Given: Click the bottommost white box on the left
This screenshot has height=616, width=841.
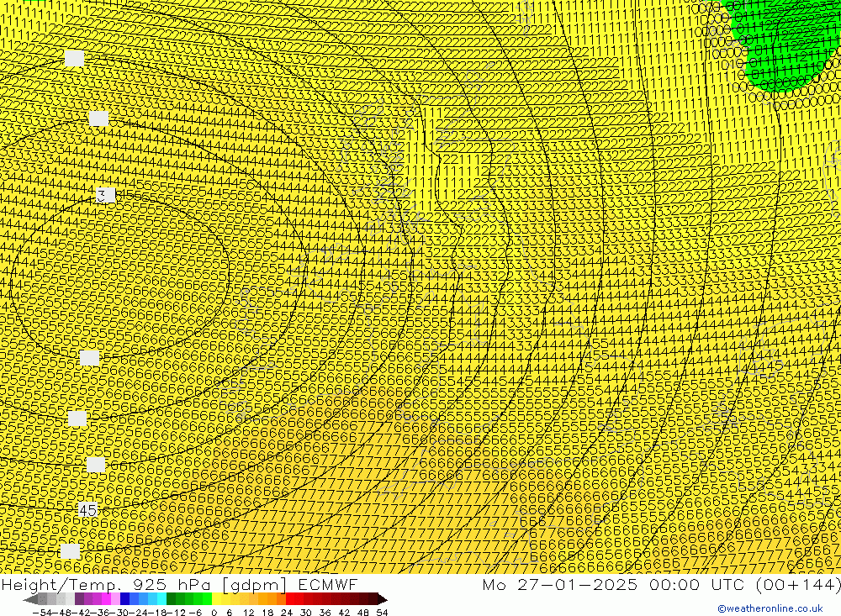Looking at the screenshot, I should click(71, 551).
